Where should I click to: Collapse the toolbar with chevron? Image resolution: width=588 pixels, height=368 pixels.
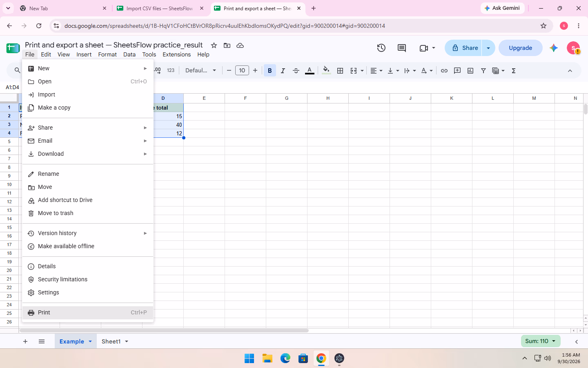pos(570,71)
